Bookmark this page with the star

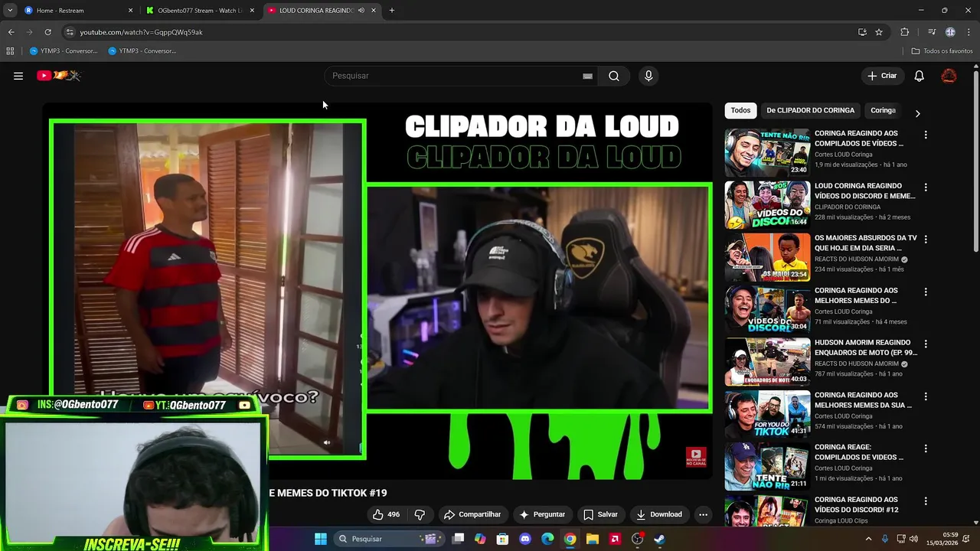(879, 32)
